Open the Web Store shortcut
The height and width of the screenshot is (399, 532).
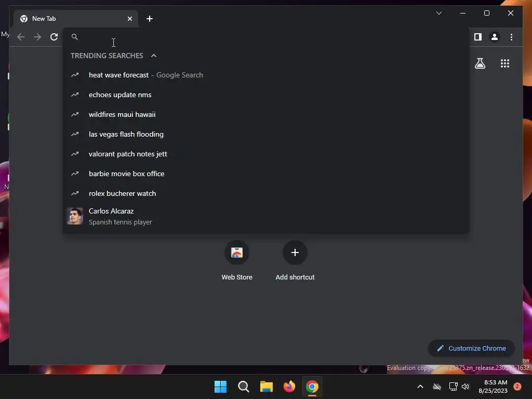(237, 261)
